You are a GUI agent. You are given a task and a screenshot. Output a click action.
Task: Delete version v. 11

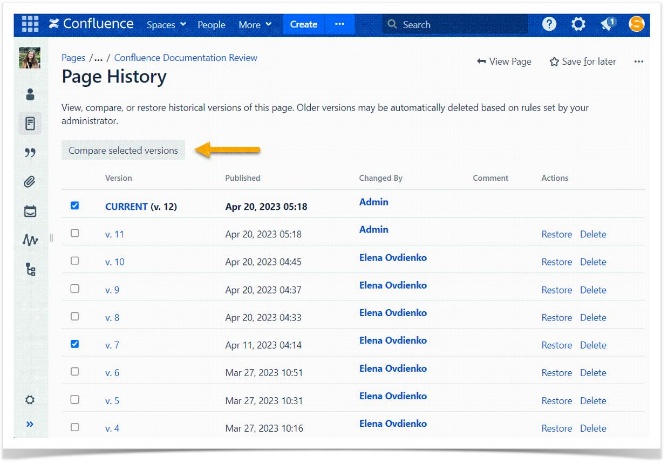pos(593,234)
